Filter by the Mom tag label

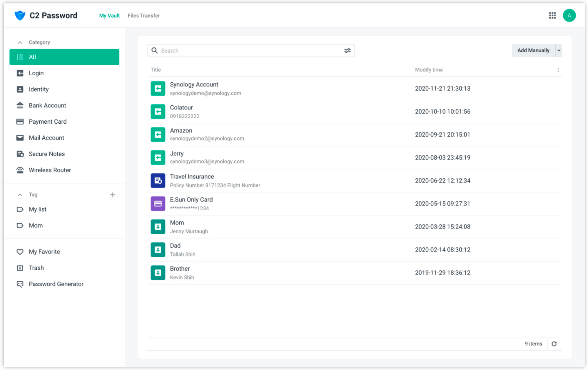click(x=36, y=225)
